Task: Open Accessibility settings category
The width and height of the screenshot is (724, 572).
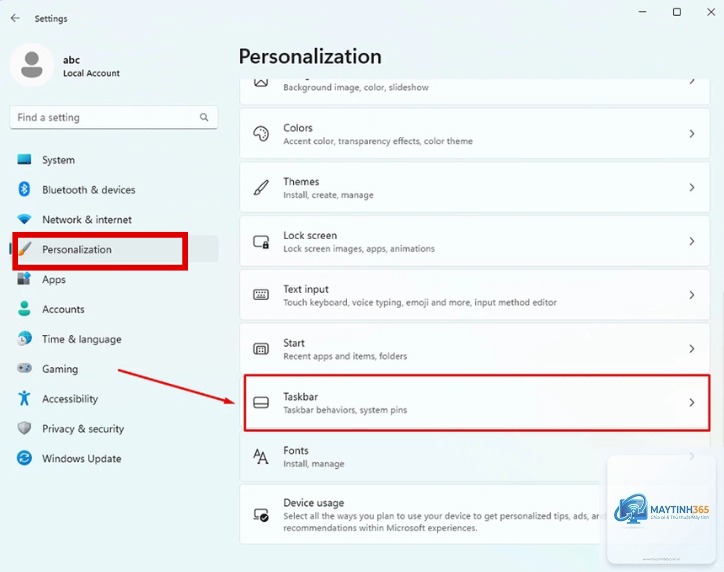Action: click(x=114, y=399)
